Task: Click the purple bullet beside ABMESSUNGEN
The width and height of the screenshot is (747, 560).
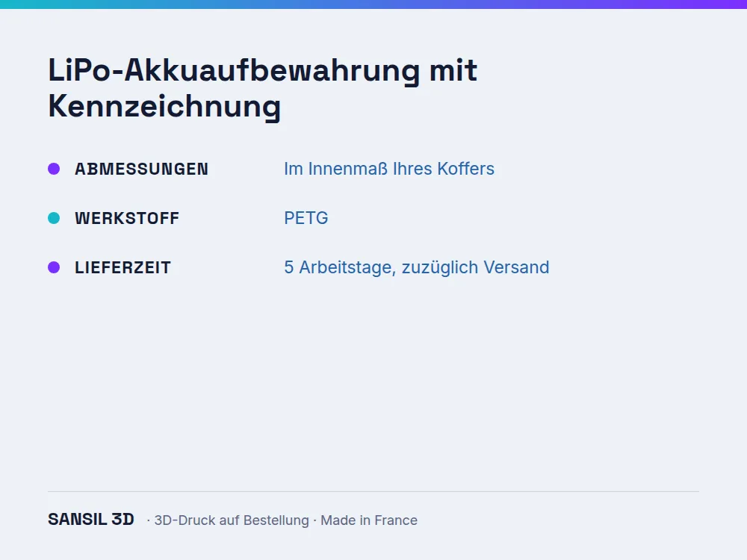Action: (54, 169)
